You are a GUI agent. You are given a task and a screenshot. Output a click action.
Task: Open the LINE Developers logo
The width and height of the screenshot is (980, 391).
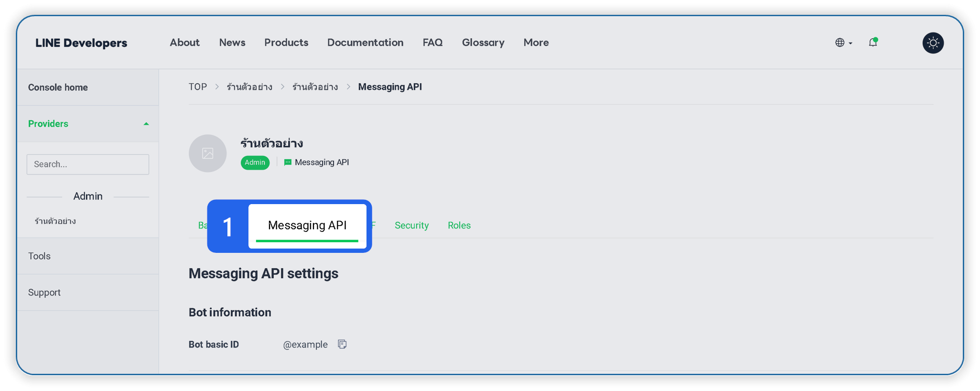click(81, 43)
